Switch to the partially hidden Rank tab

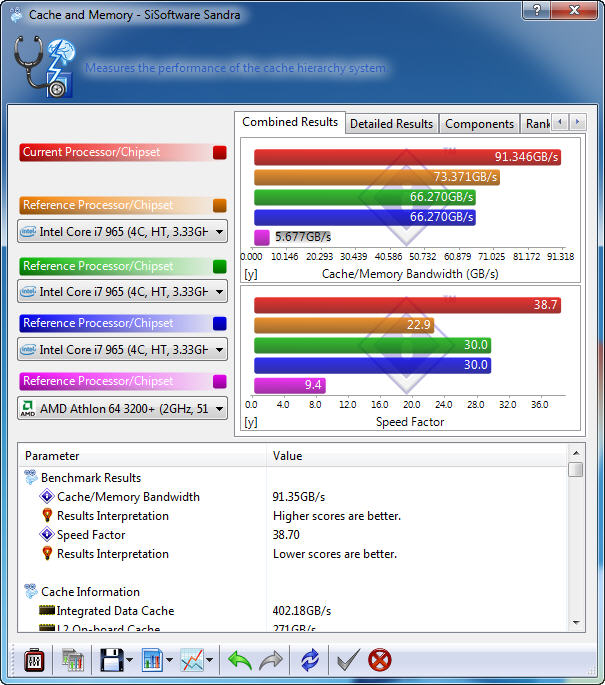point(537,124)
